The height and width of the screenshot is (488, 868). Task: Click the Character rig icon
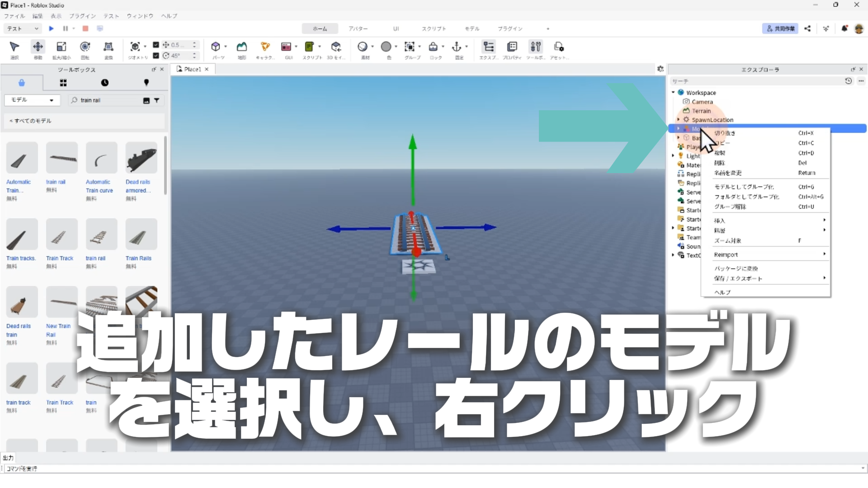(x=265, y=47)
